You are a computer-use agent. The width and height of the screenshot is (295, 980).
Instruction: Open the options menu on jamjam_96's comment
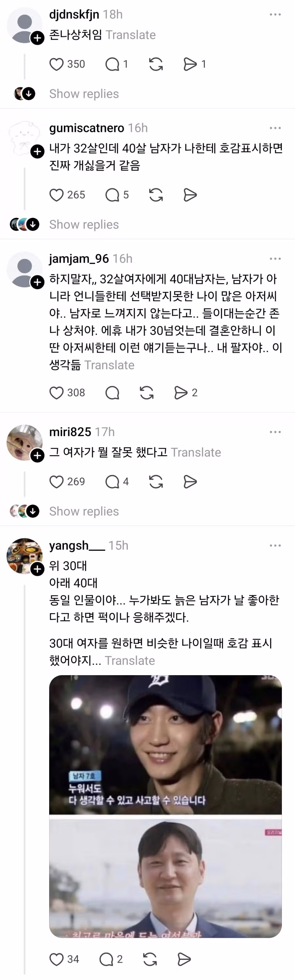click(x=275, y=258)
